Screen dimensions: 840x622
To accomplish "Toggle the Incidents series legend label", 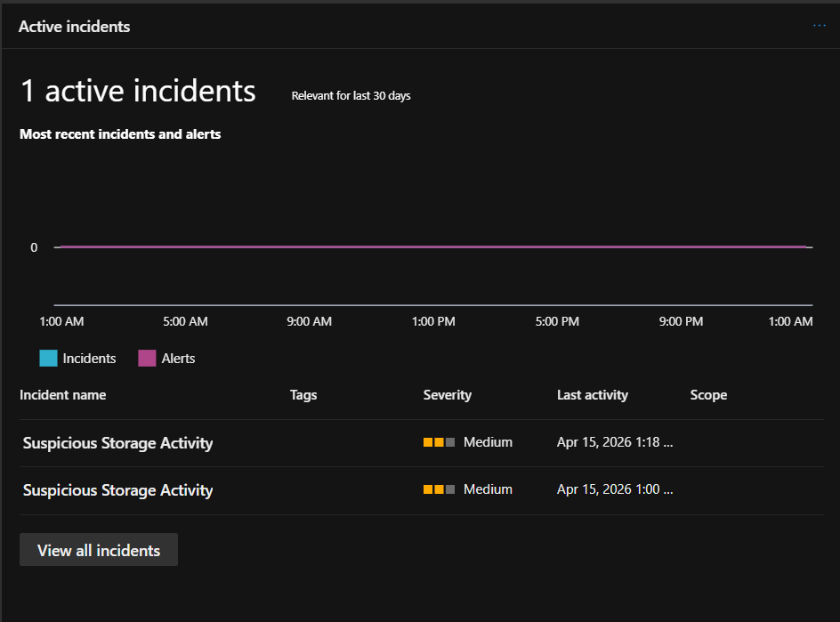I will pyautogui.click(x=89, y=359).
